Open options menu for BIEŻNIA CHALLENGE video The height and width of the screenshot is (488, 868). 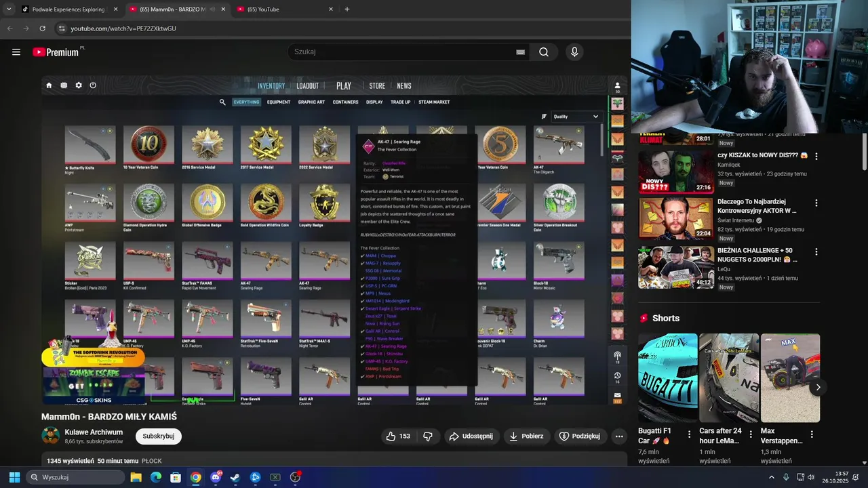[x=816, y=251]
